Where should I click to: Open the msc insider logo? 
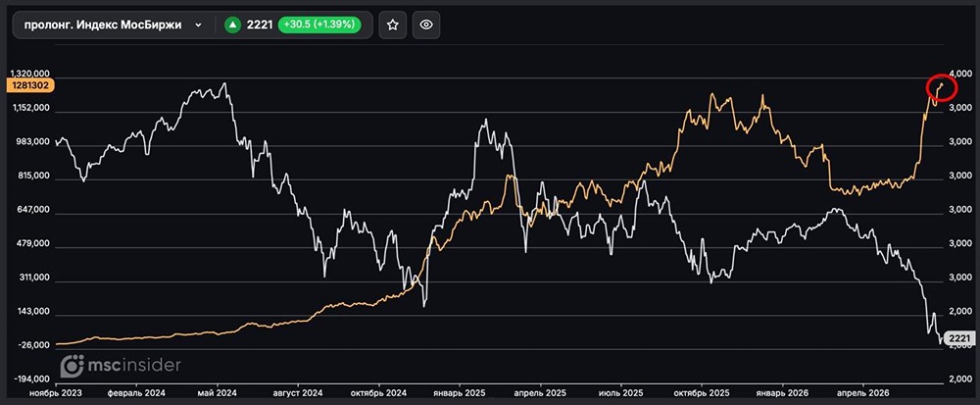point(121,365)
